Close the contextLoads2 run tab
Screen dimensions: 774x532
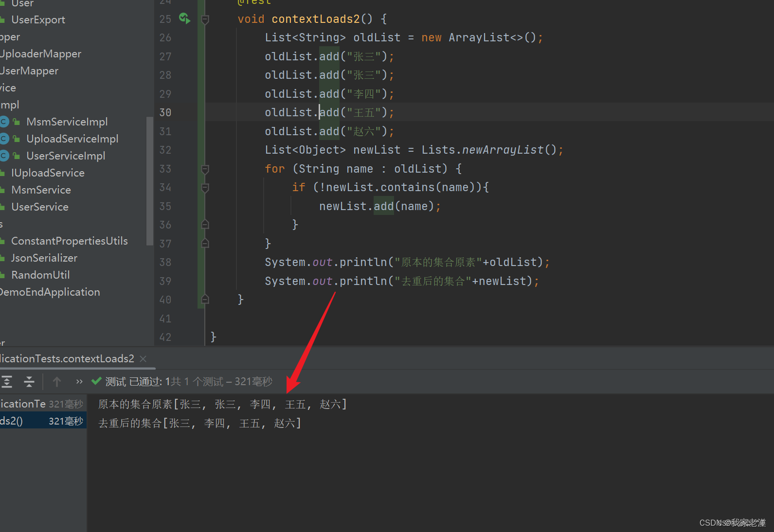pos(143,359)
